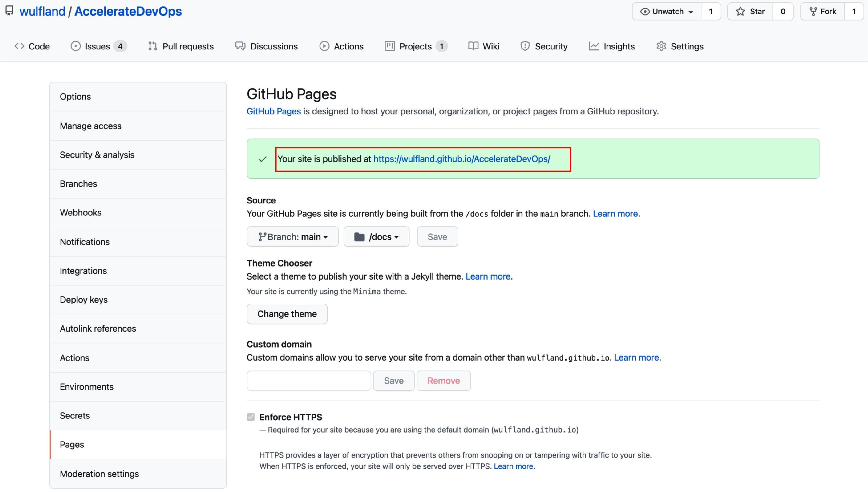
Task: Click the Actions tab play icon
Action: pos(324,46)
